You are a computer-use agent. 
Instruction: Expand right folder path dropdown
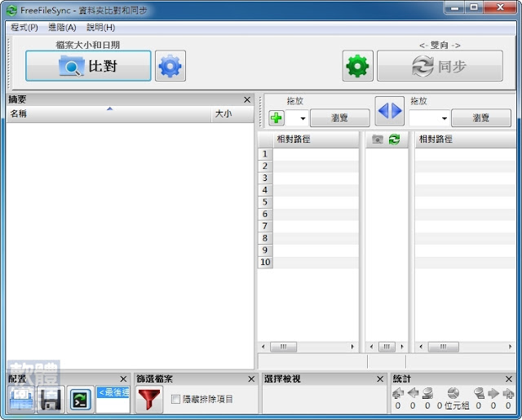pos(444,118)
